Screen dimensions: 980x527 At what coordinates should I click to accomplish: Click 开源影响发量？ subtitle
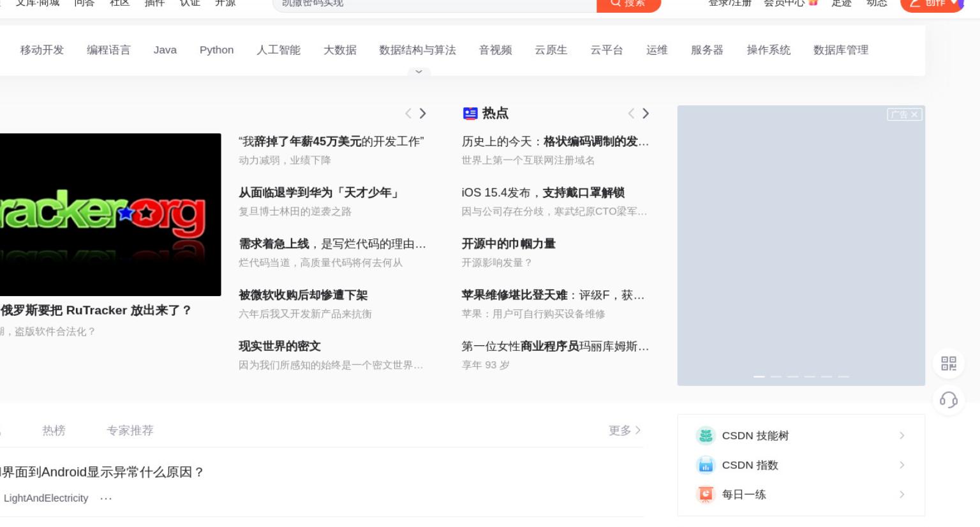tap(496, 262)
